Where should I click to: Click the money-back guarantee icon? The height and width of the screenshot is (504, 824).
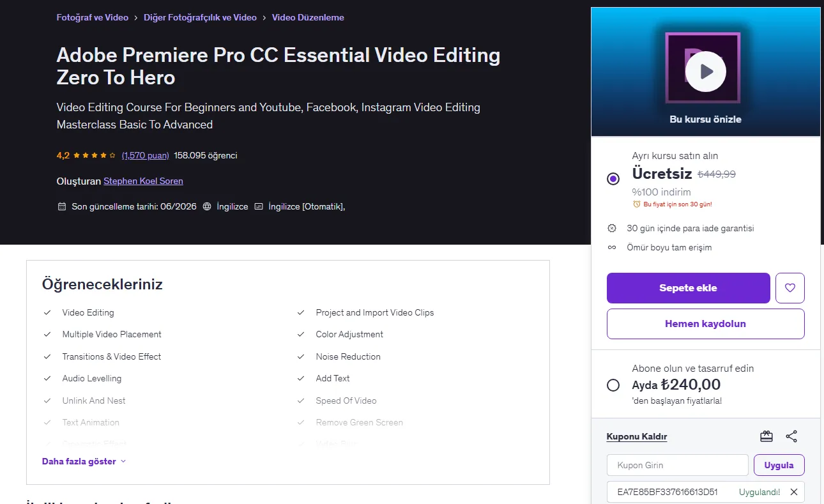[612, 228]
